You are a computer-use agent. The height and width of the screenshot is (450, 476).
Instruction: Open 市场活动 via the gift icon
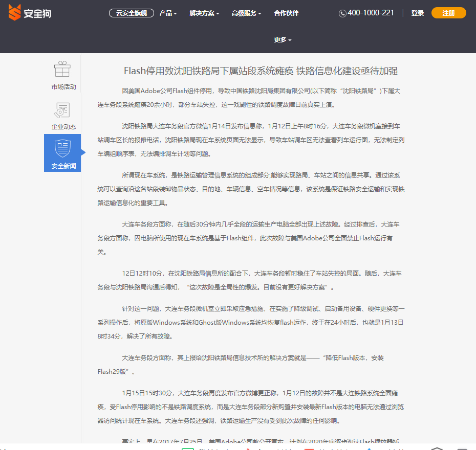(62, 69)
